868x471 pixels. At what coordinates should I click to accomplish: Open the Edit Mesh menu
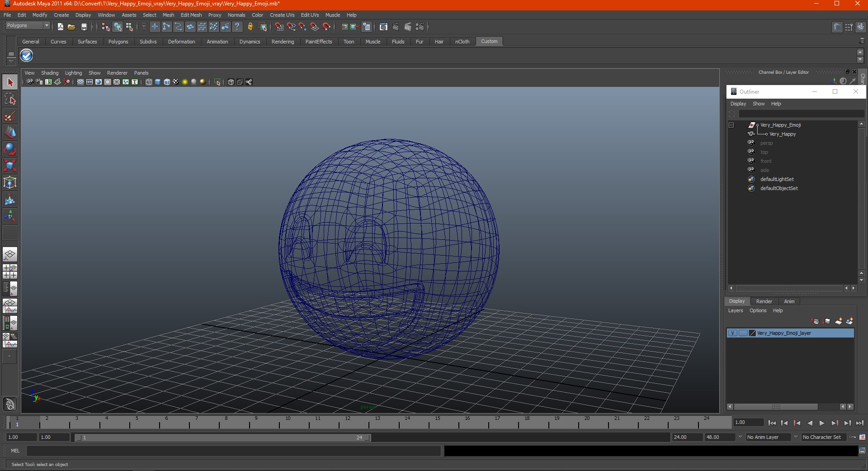click(191, 15)
